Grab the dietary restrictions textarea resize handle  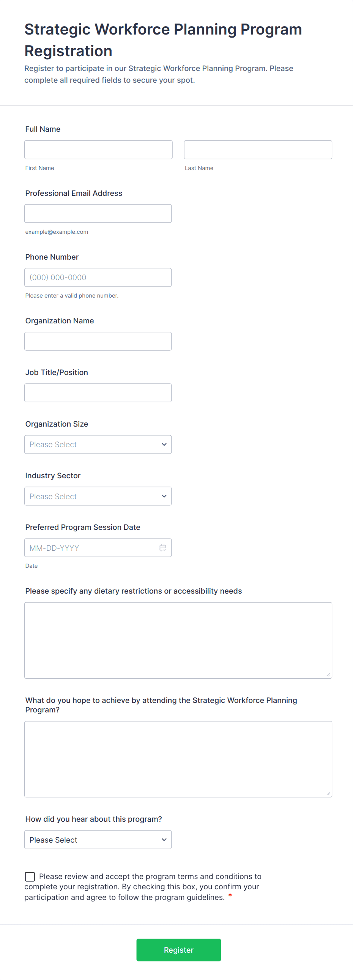(x=328, y=674)
